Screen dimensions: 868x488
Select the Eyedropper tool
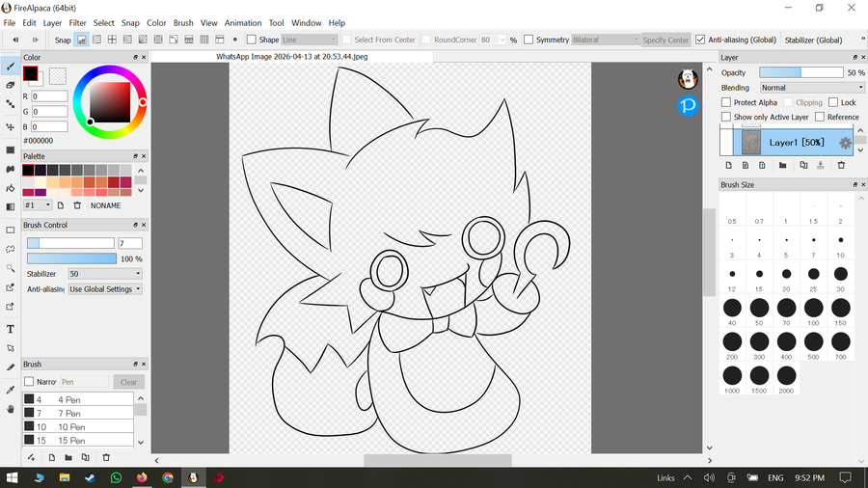pos(10,390)
